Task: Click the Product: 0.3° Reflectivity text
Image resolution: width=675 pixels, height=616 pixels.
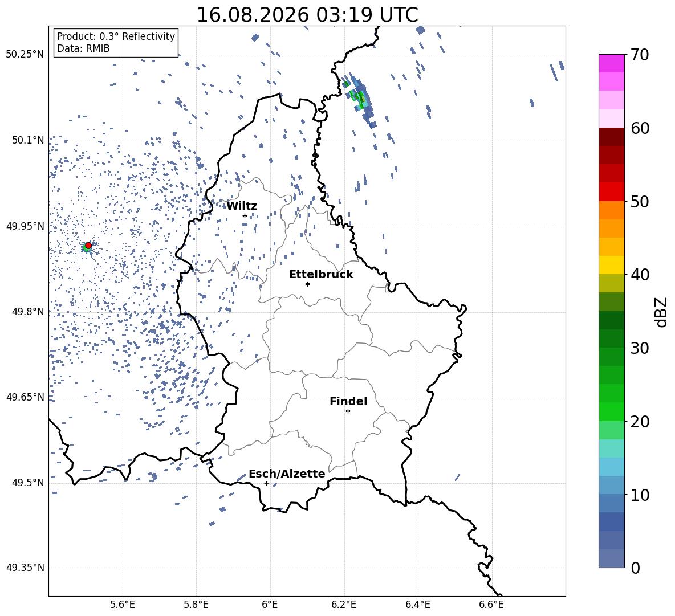Action: (116, 36)
